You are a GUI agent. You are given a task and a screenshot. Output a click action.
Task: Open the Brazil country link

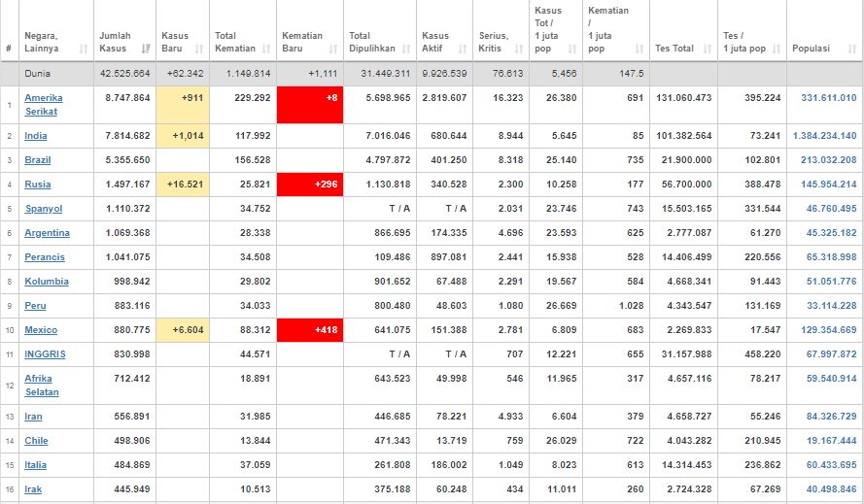38,159
